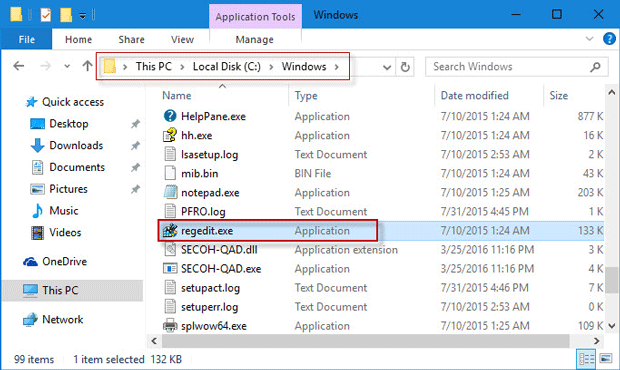Click the folder icon in address bar
Screen dimensions: 620x370
coord(110,66)
